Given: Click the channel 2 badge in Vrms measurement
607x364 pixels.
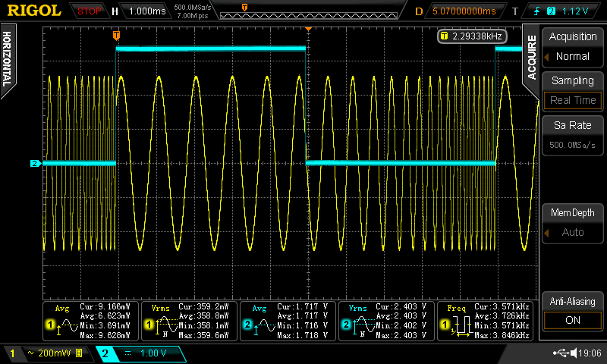Looking at the screenshot, I should point(347,325).
